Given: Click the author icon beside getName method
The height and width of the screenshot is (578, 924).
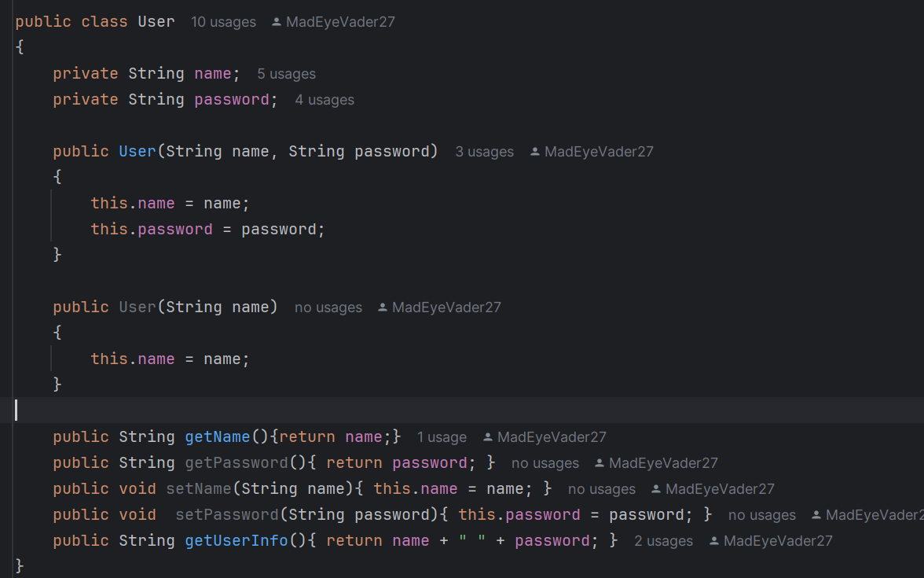Looking at the screenshot, I should coord(488,437).
